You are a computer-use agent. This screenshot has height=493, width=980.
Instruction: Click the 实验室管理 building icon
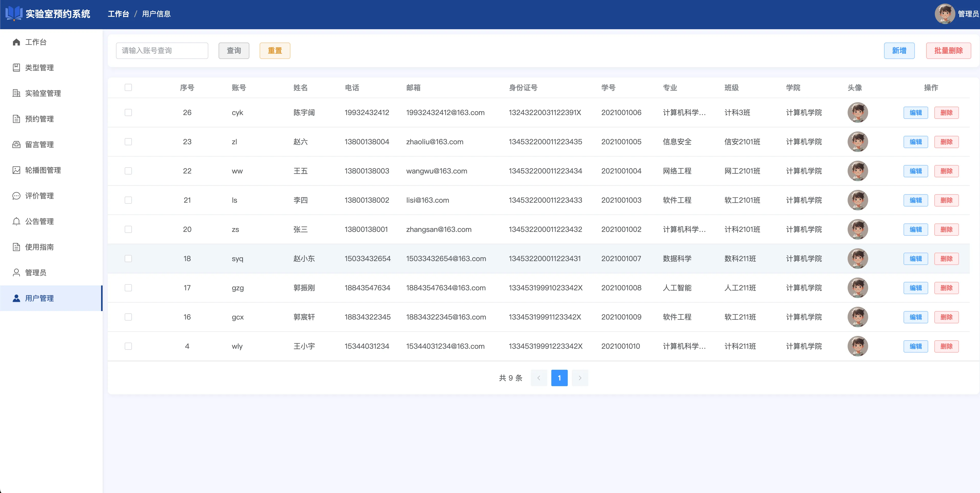tap(16, 93)
